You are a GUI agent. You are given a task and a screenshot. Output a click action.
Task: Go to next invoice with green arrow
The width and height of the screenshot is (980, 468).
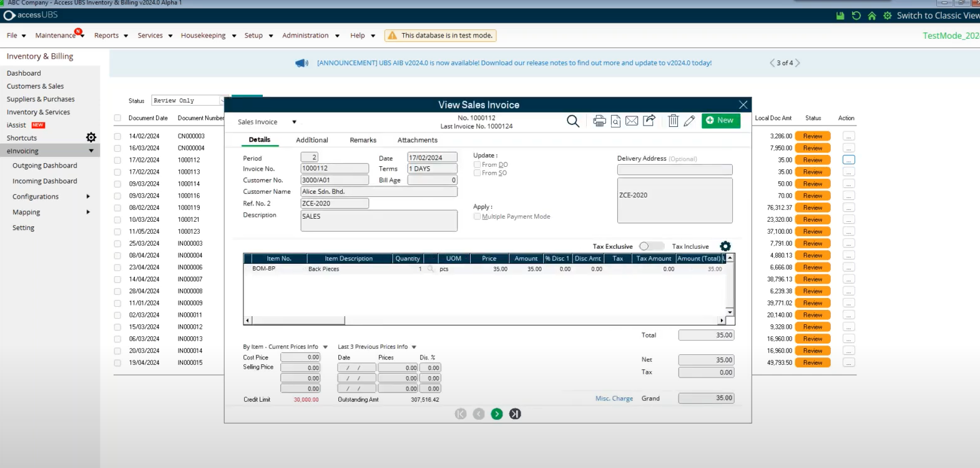[497, 414]
